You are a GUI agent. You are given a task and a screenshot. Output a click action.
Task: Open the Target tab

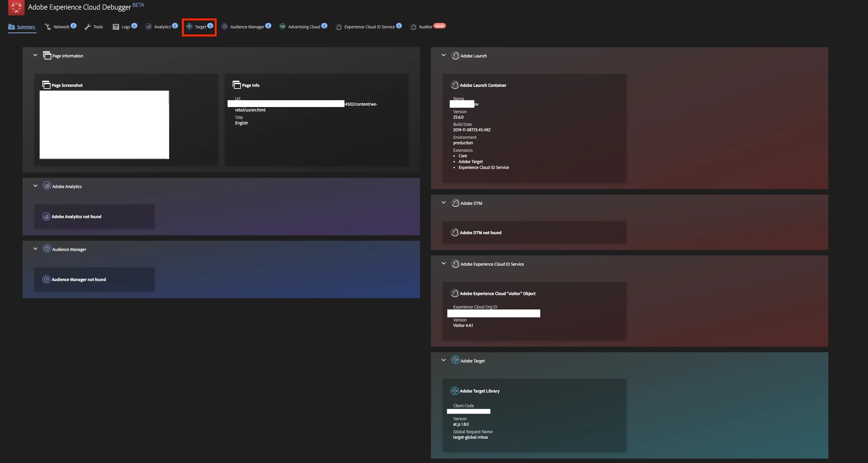[200, 27]
